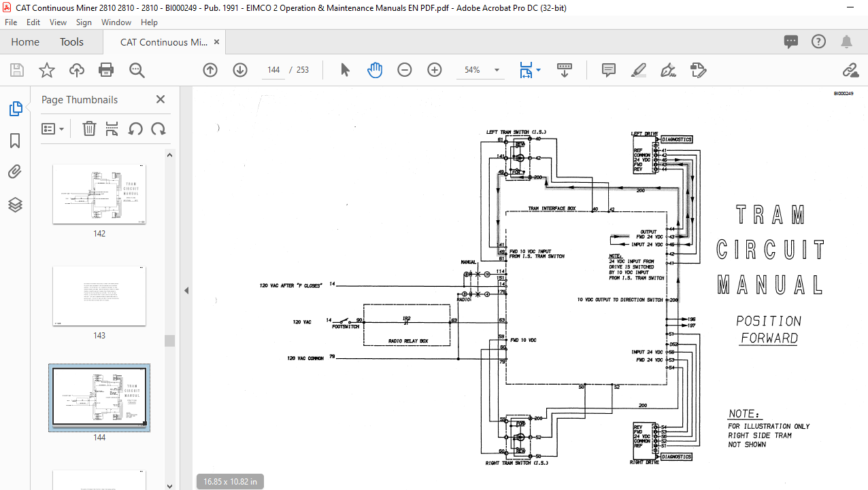Open the notifications bell
The width and height of the screenshot is (868, 490).
847,41
